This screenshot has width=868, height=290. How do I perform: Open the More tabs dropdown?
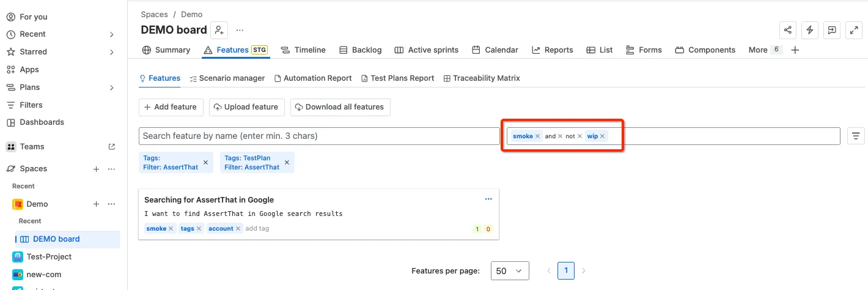pyautogui.click(x=765, y=50)
